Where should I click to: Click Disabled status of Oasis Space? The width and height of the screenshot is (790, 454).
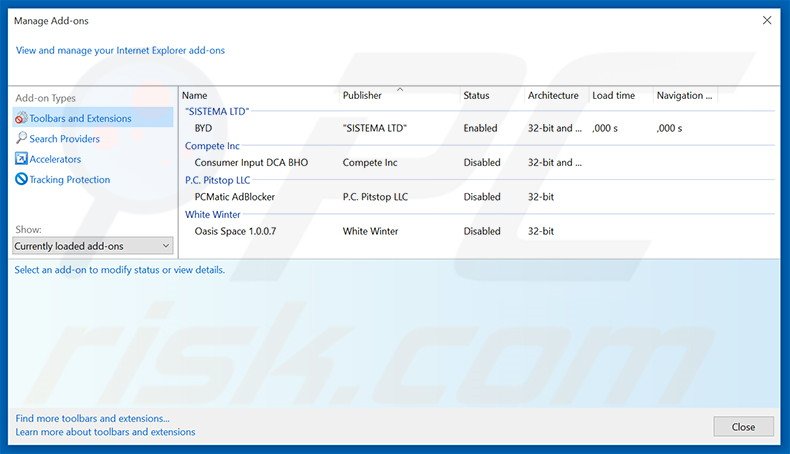pos(482,231)
